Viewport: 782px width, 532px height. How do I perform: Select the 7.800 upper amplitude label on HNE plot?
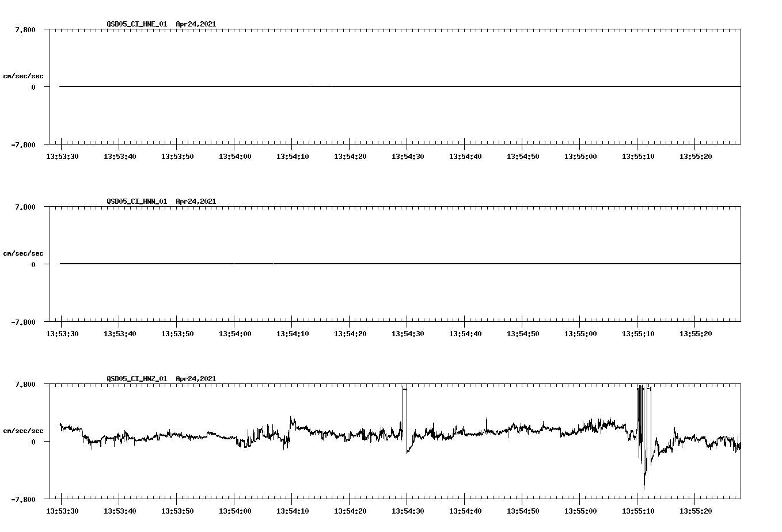coord(24,28)
